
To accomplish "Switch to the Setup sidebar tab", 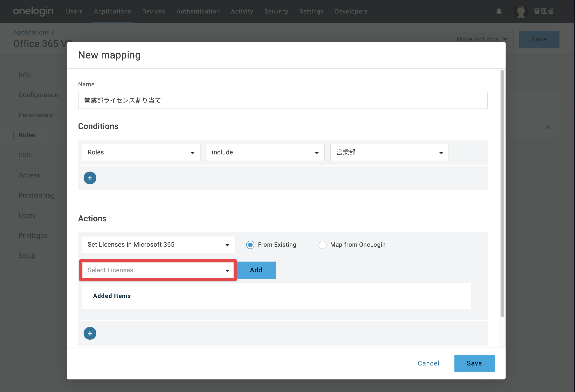I will [x=27, y=256].
